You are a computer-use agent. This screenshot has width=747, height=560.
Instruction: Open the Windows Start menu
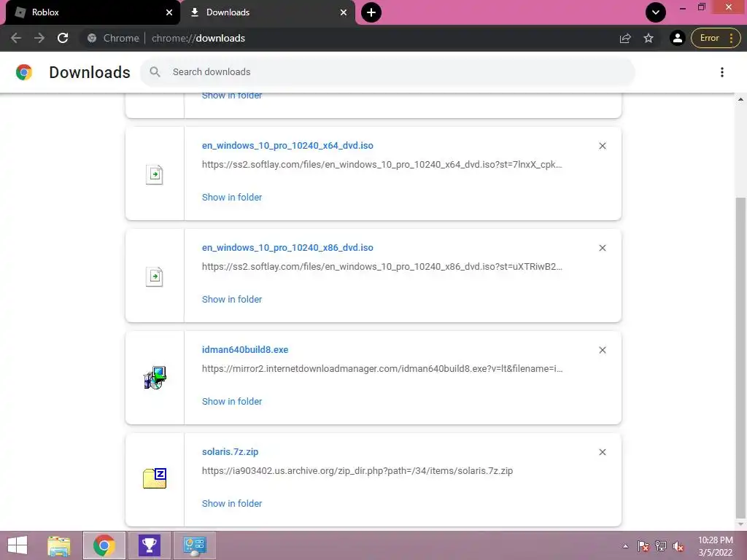pos(18,545)
